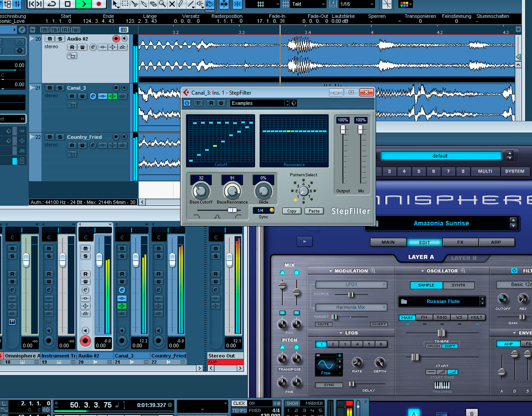Open channel settings for Canal_3 track
The width and height of the screenshot is (532, 416).
pos(93,96)
